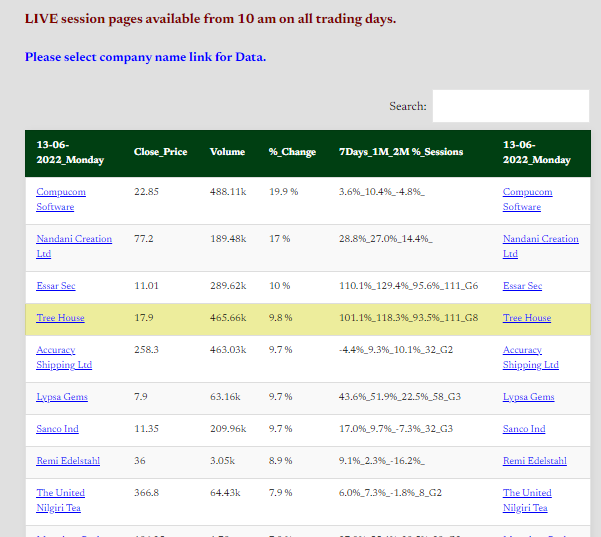Open Essar Sec link in first column
The width and height of the screenshot is (601, 537).
tap(56, 286)
